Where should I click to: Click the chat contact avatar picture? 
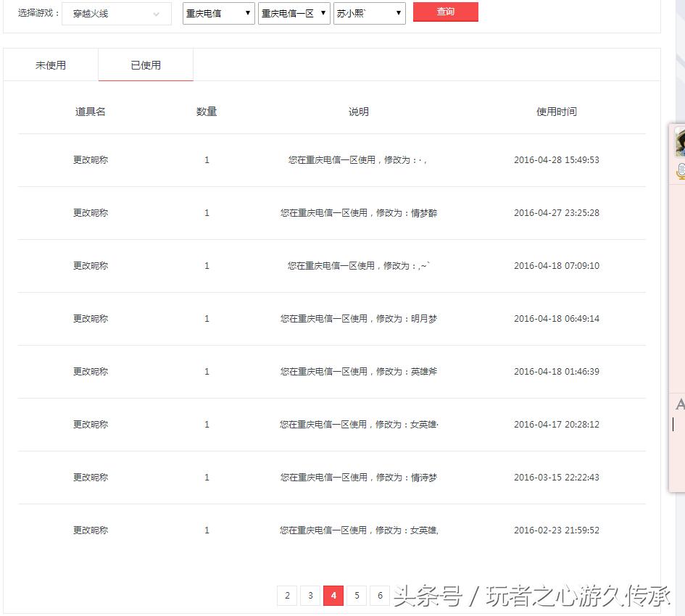tap(680, 142)
